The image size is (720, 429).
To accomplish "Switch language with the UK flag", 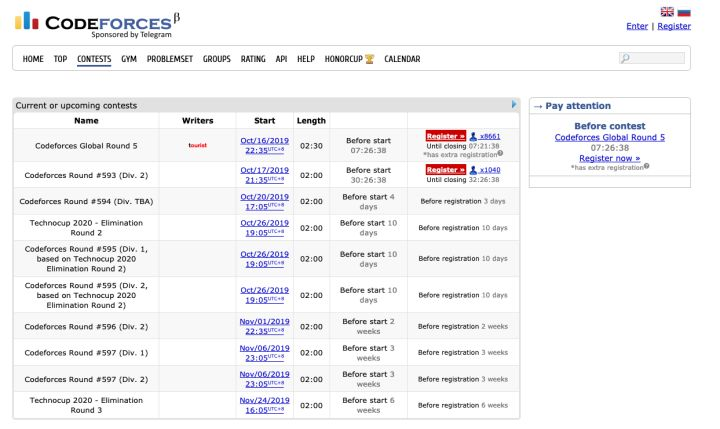I will (667, 12).
